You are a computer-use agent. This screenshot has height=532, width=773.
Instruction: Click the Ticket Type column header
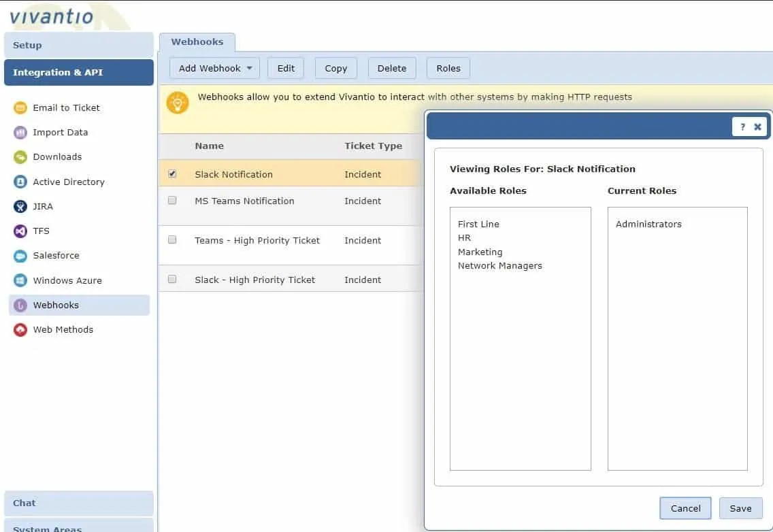pos(373,146)
